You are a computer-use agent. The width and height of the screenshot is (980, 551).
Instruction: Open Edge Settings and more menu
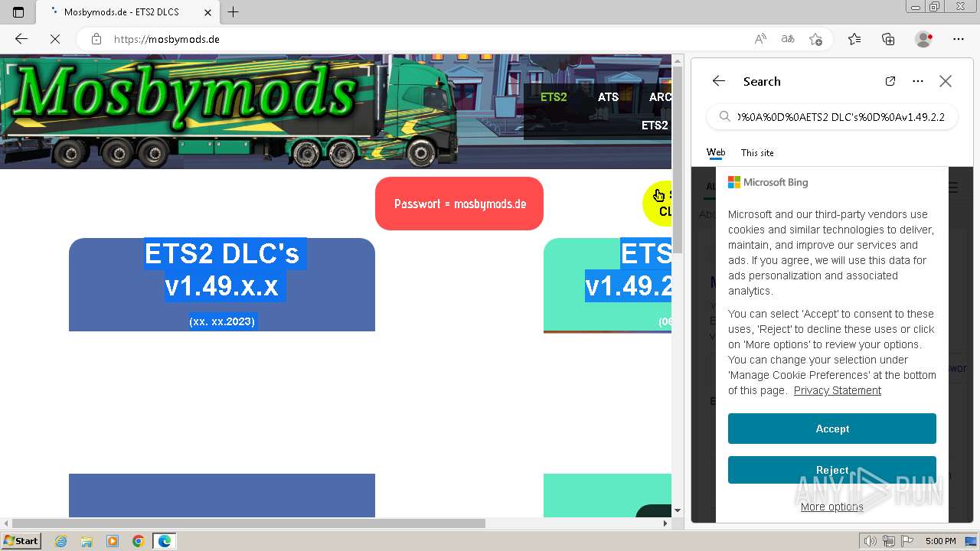959,39
